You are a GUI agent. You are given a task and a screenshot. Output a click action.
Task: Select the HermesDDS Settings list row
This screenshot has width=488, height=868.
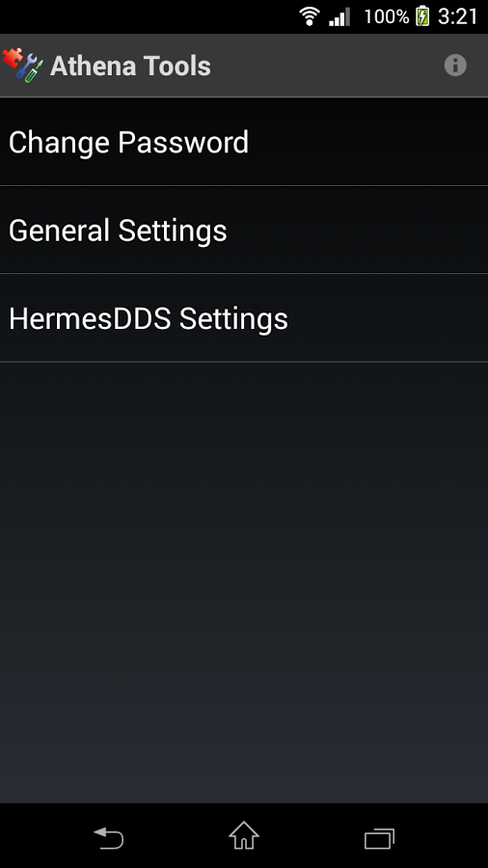[244, 317]
